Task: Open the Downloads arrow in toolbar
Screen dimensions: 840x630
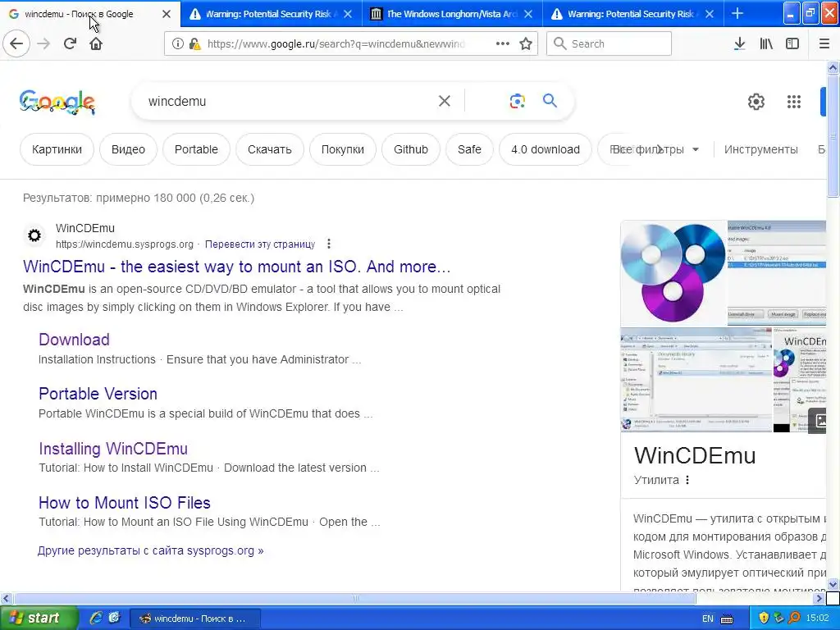Action: (x=739, y=43)
